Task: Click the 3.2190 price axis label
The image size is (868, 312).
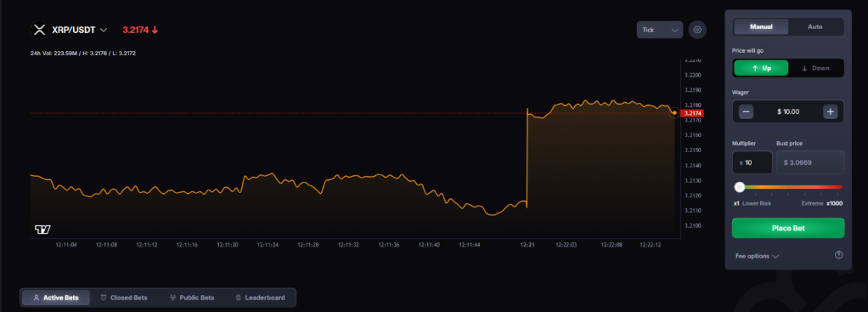Action: click(x=693, y=90)
